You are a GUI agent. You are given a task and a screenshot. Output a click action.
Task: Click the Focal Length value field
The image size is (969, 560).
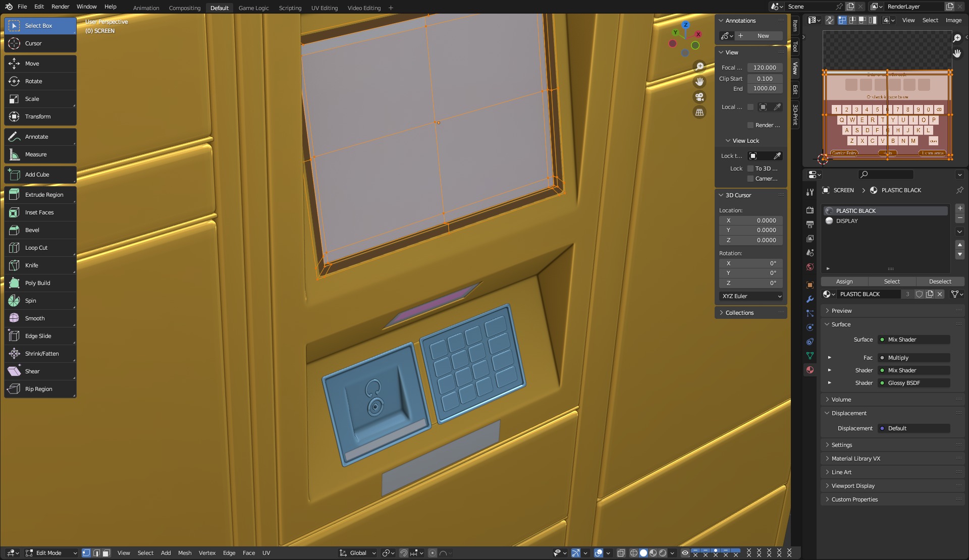[x=765, y=68]
